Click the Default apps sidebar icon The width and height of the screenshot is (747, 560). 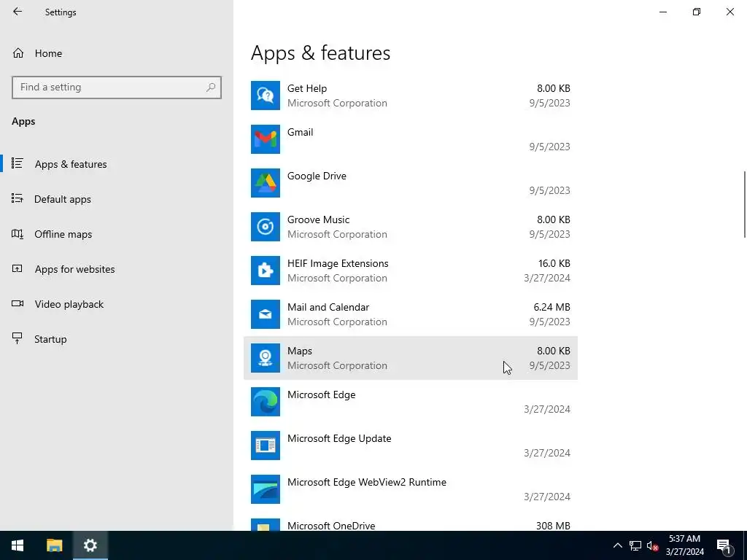click(x=18, y=198)
